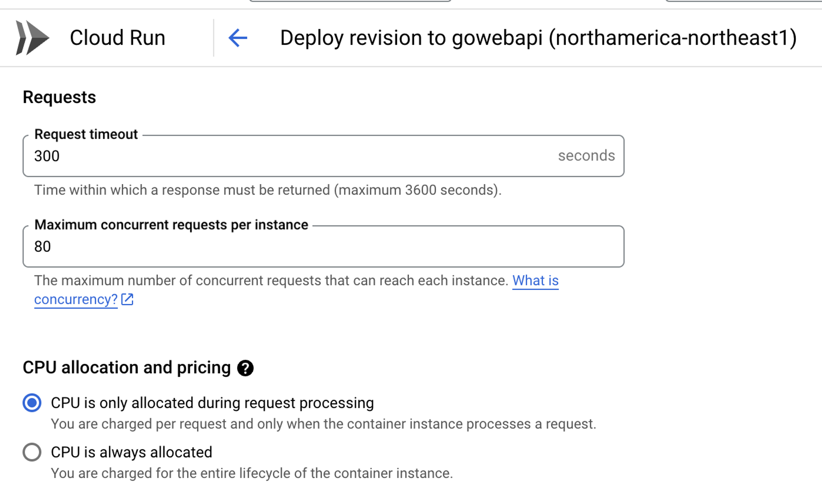
Task: Click the 'Maximum concurrent requests per instance' label
Action: (171, 225)
